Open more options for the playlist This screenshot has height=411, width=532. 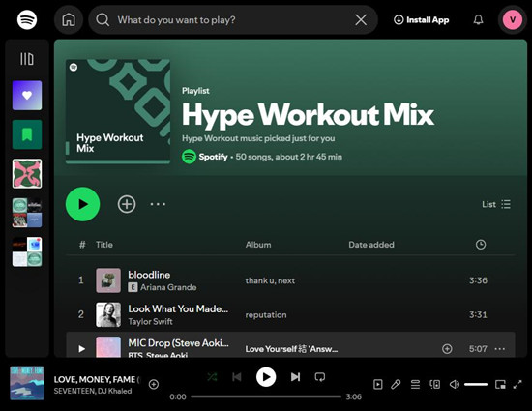pyautogui.click(x=158, y=204)
